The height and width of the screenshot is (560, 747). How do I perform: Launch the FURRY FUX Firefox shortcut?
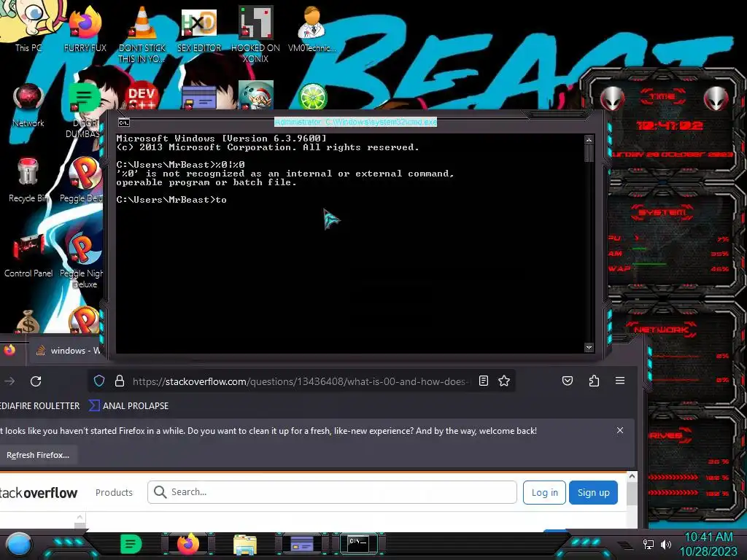coord(85,28)
